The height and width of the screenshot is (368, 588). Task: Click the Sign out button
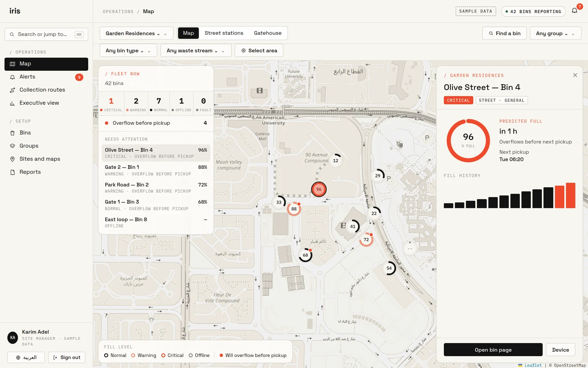(x=67, y=357)
